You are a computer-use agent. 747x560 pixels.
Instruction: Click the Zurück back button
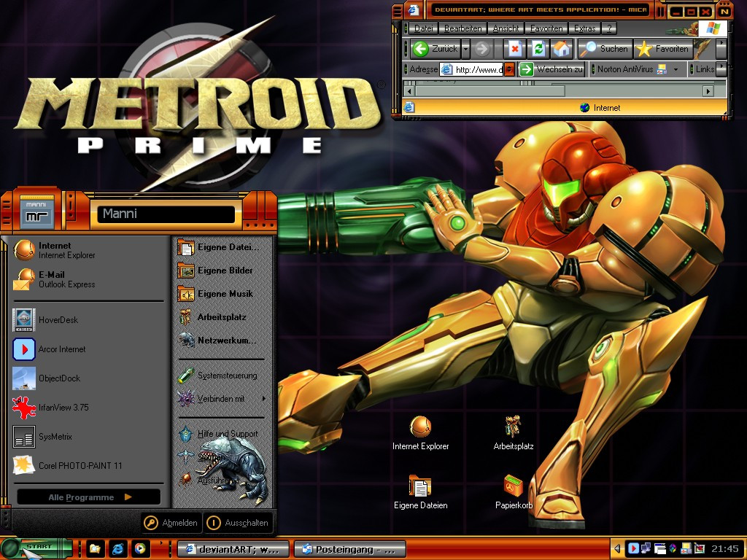[436, 49]
